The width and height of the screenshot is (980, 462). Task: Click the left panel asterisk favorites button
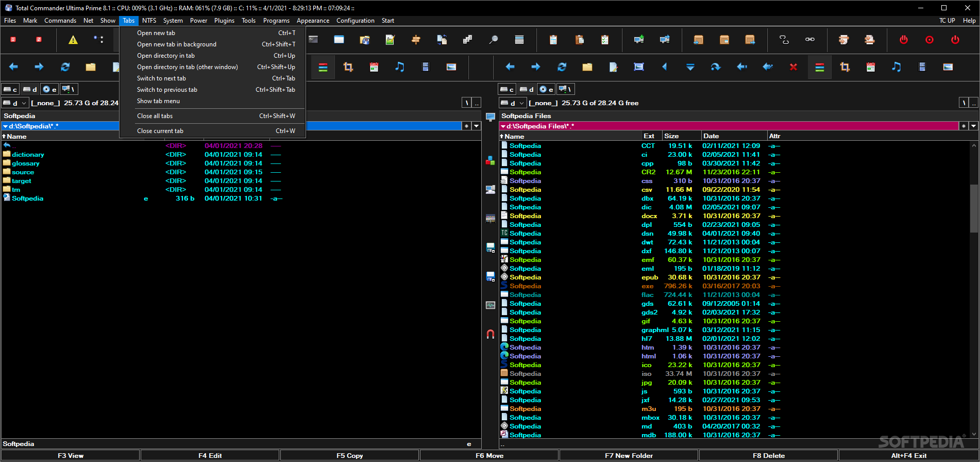click(467, 126)
